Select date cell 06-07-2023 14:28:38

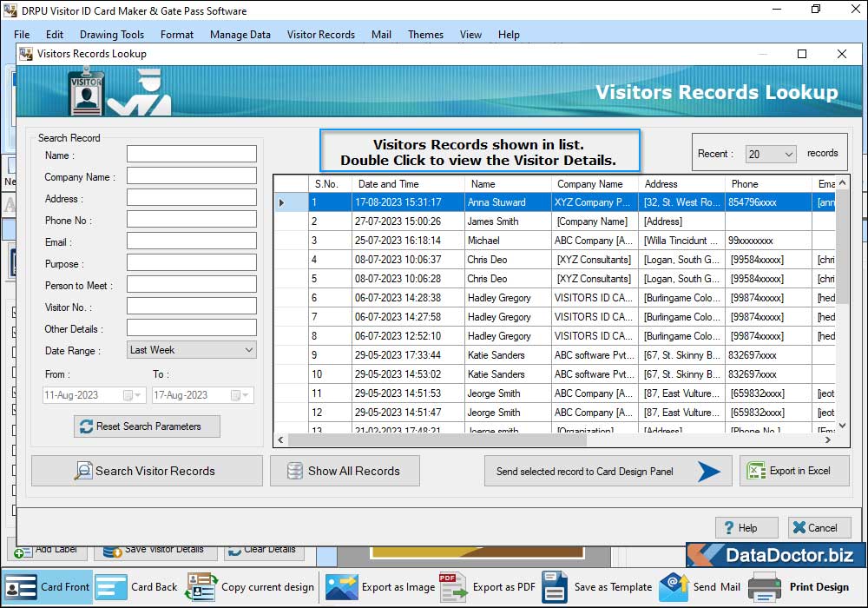pyautogui.click(x=409, y=298)
